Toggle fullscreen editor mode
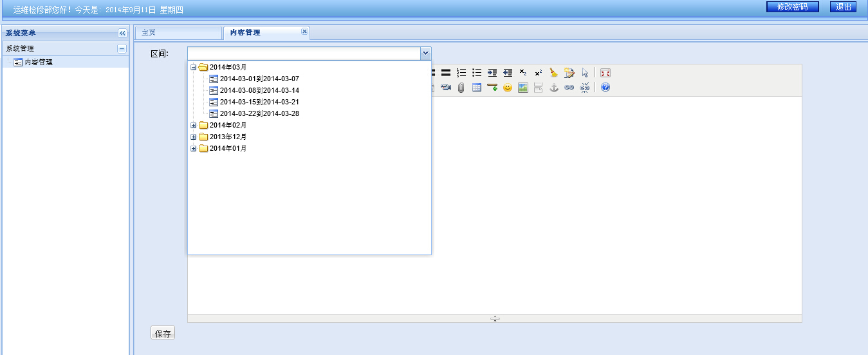Viewport: 868px width, 355px height. pos(605,73)
